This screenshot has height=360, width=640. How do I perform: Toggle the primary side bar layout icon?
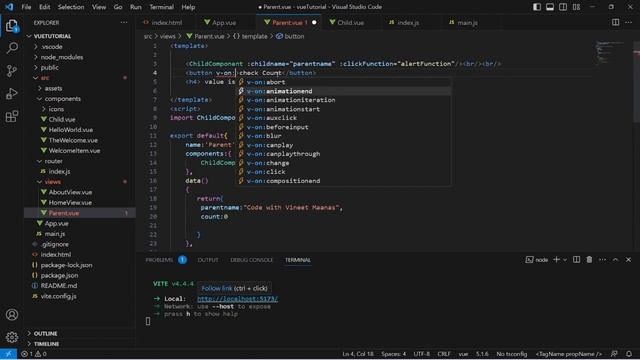pos(537,7)
